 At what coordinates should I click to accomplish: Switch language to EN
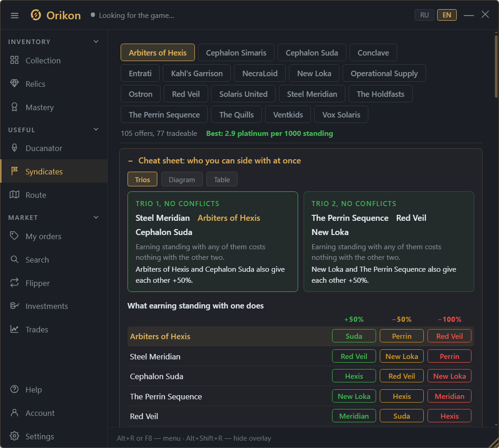pyautogui.click(x=447, y=15)
